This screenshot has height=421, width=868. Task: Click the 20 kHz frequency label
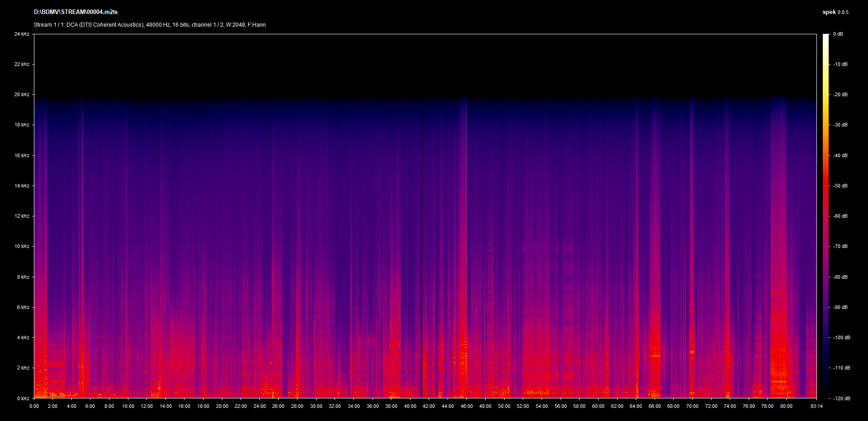[22, 94]
